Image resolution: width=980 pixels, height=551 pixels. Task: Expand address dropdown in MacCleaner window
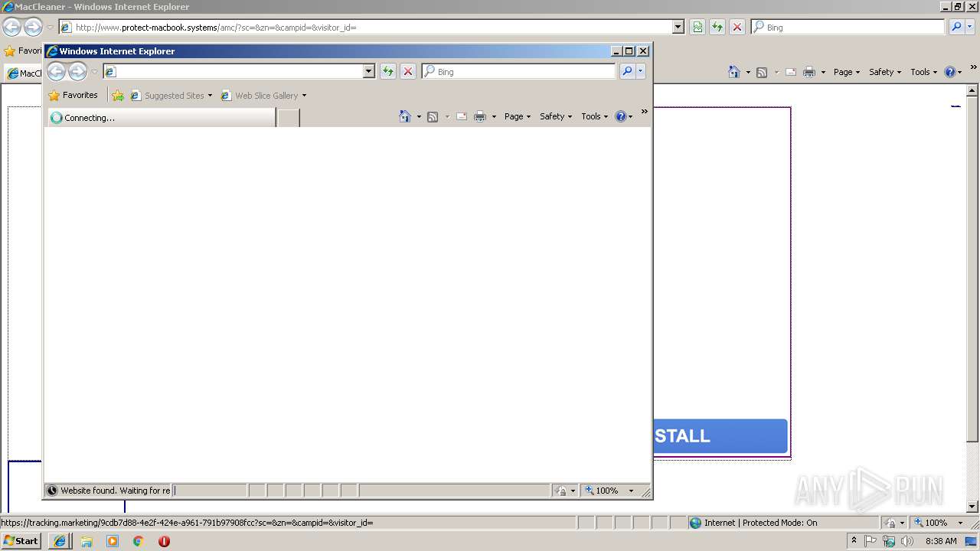(678, 27)
